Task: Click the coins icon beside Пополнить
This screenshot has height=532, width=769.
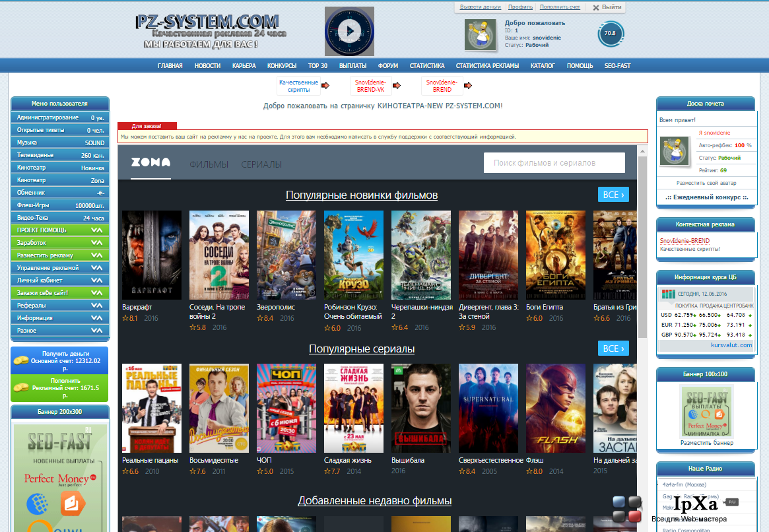Action: click(20, 387)
